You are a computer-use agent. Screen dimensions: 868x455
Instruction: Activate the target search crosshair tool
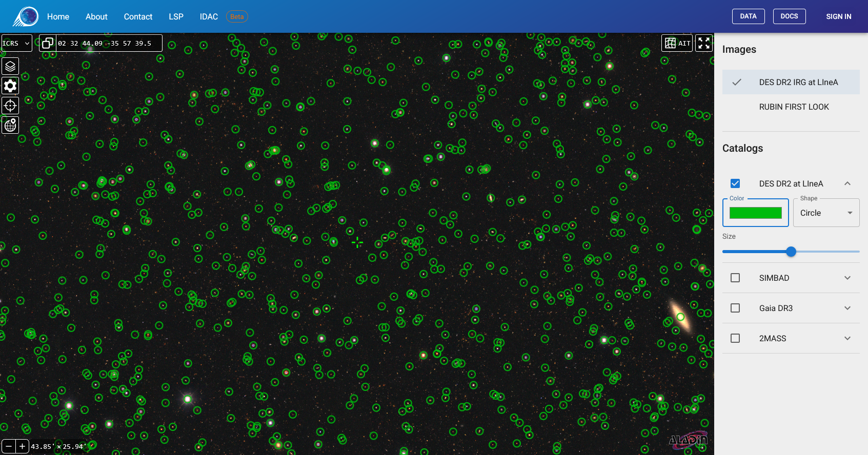coord(10,106)
